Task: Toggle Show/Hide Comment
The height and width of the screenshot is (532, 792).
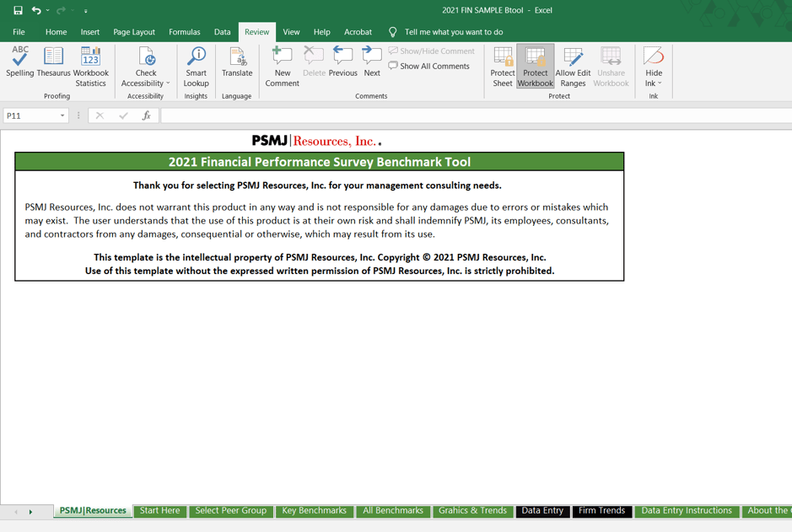Action: click(431, 51)
